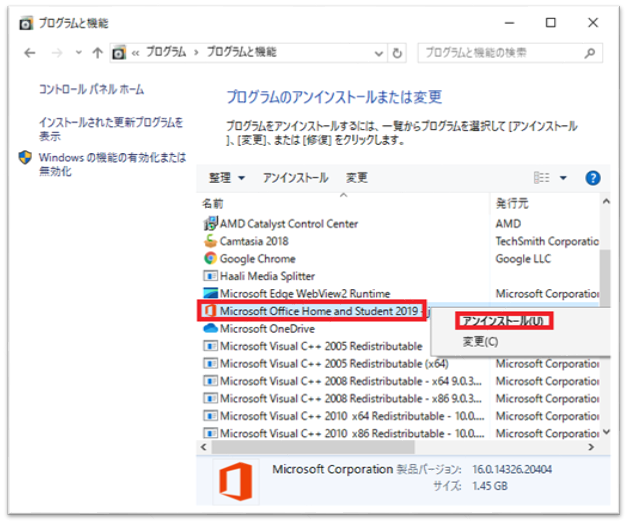Select Microsoft Office Home and Student icon
Screen dimensions: 628x524
pos(210,311)
